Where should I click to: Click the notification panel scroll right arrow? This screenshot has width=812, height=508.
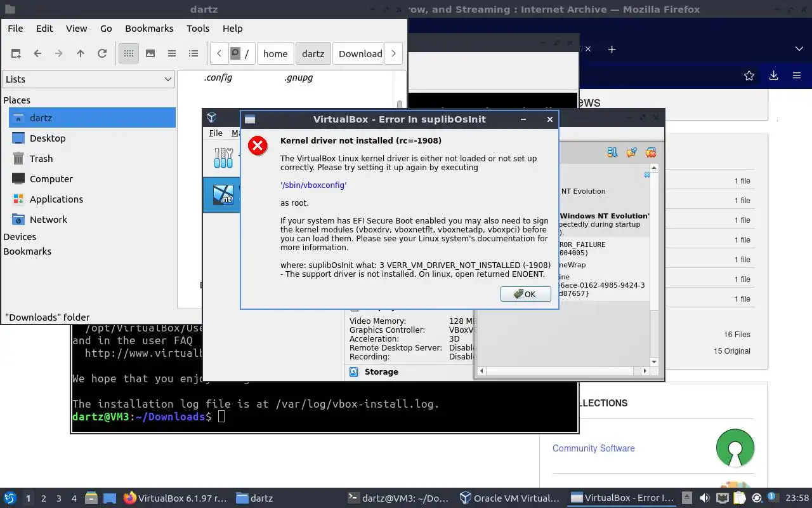645,371
